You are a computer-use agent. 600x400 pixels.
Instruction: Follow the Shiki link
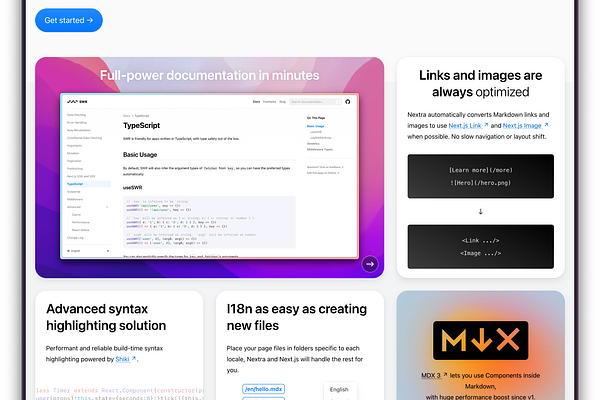(x=126, y=359)
